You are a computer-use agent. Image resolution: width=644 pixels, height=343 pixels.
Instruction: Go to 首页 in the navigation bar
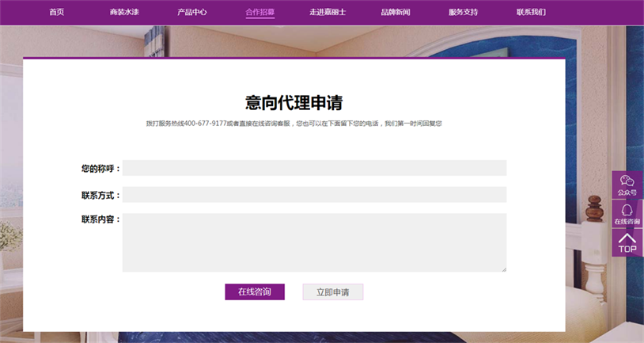click(56, 13)
